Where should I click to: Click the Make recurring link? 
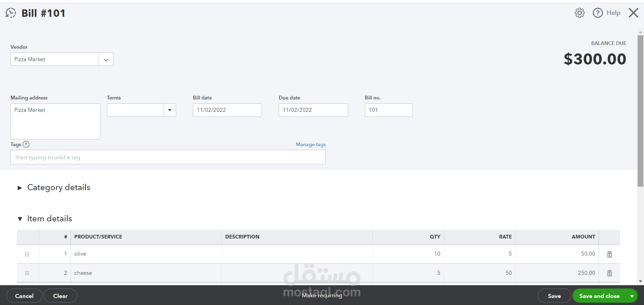[322, 296]
